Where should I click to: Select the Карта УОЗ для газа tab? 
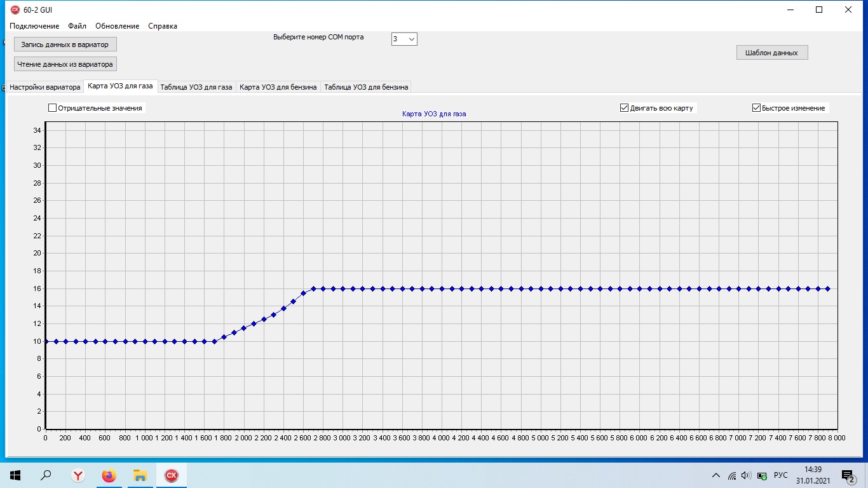120,86
